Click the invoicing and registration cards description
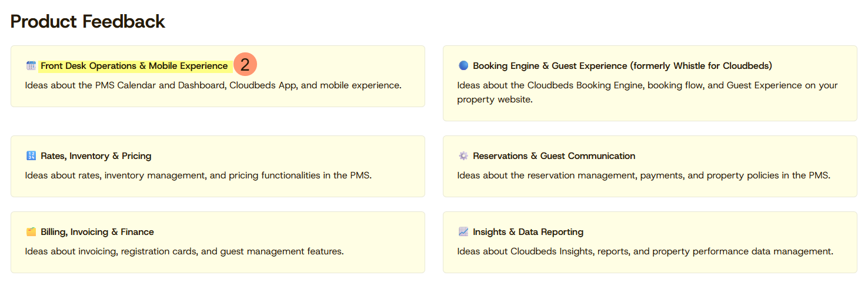This screenshot has height=285, width=868. (184, 251)
